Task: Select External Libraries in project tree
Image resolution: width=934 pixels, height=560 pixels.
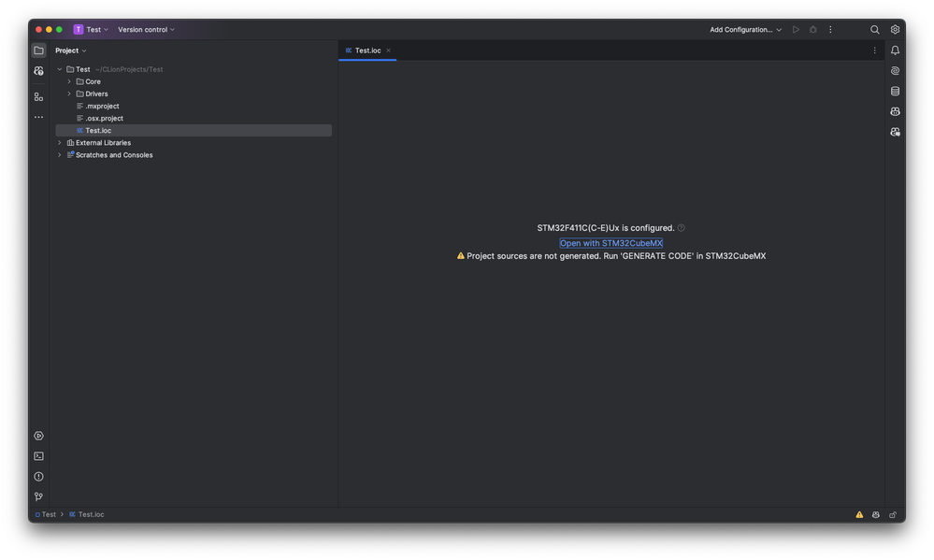Action: click(103, 143)
